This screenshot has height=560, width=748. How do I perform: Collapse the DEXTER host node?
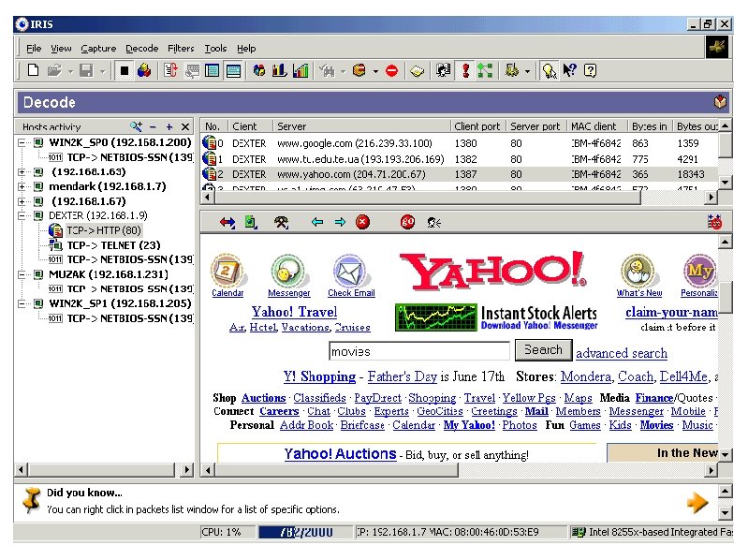[x=22, y=216]
